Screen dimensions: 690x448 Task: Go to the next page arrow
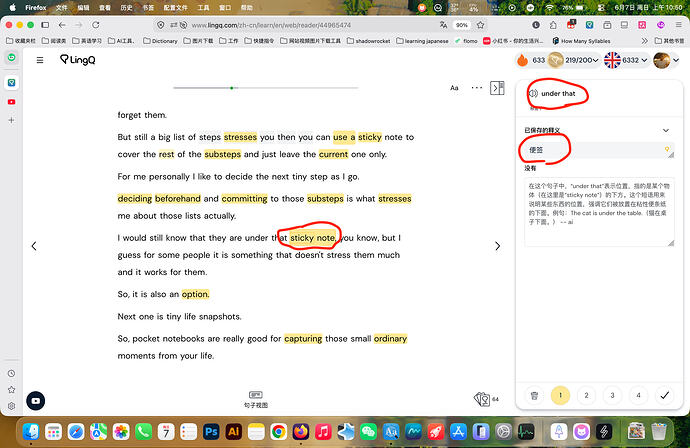[x=498, y=246]
